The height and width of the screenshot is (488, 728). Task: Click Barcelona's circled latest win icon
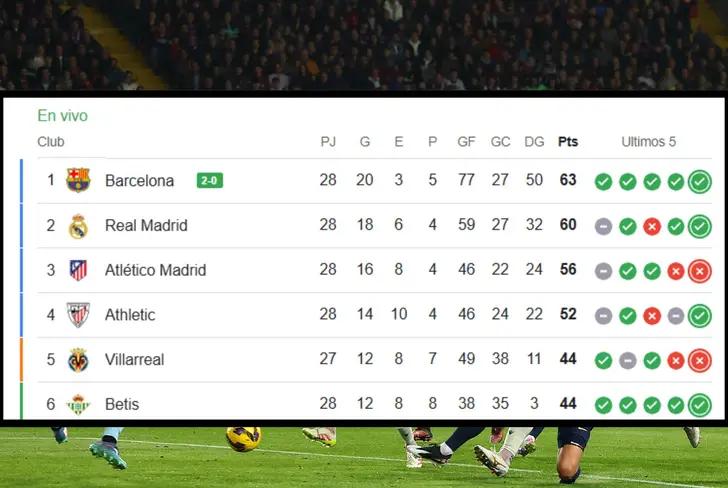[700, 181]
